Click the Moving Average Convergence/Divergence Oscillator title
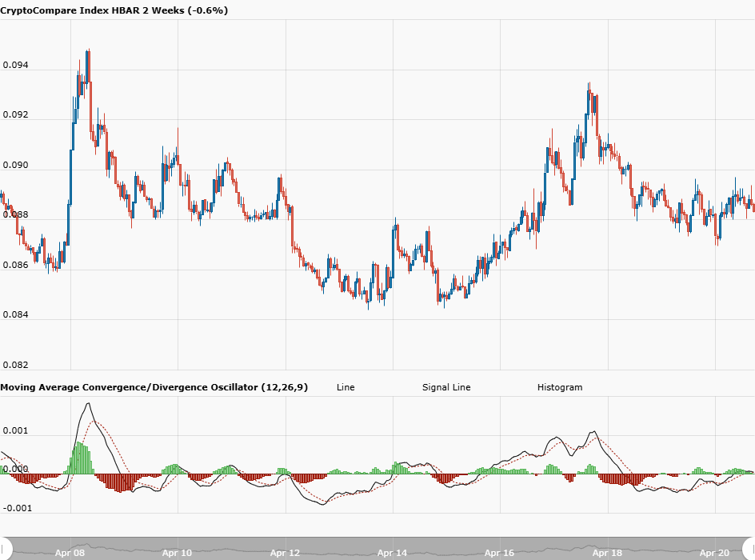The image size is (755, 560). pyautogui.click(x=154, y=387)
